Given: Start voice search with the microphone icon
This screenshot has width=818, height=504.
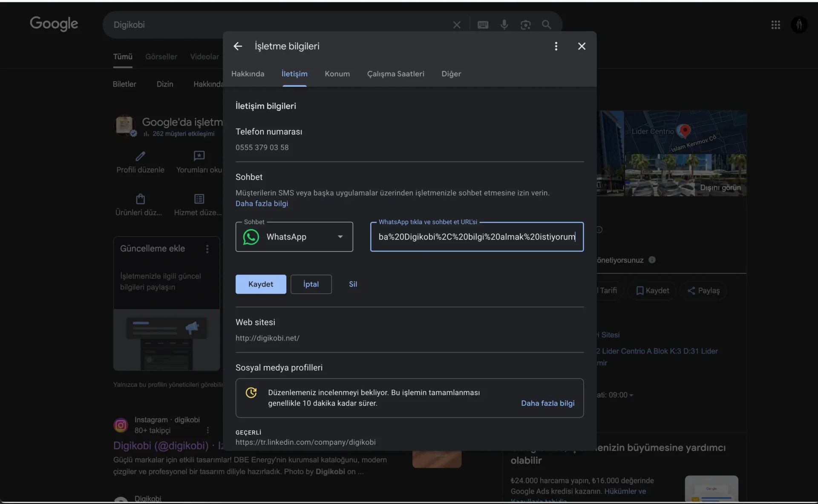Looking at the screenshot, I should pyautogui.click(x=504, y=25).
